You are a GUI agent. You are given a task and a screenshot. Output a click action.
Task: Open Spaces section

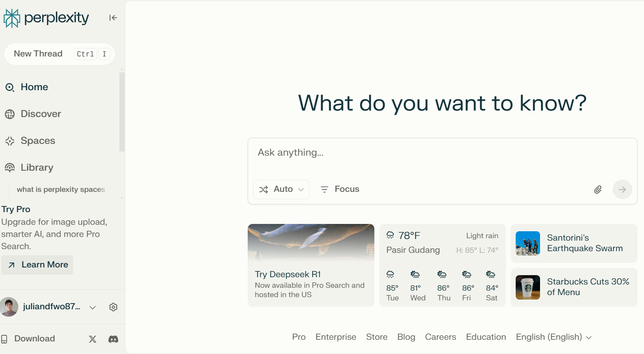pos(38,141)
